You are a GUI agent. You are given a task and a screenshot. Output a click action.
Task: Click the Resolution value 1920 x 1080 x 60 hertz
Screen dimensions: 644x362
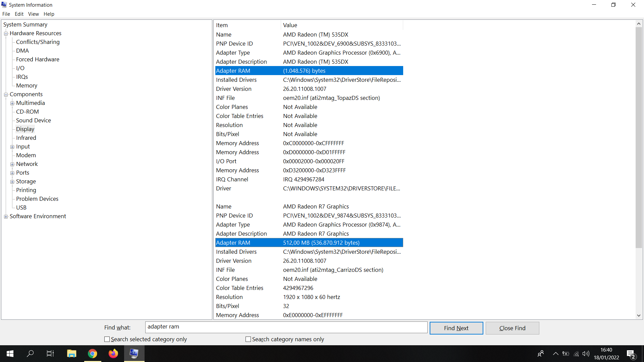pos(312,297)
